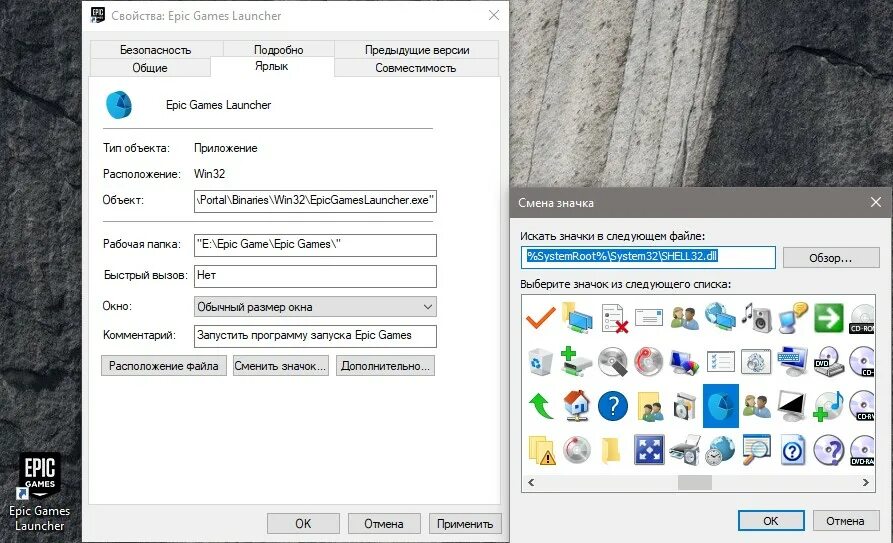Choose the printer with clock icon
Image resolution: width=893 pixels, height=543 pixels.
tap(685, 450)
